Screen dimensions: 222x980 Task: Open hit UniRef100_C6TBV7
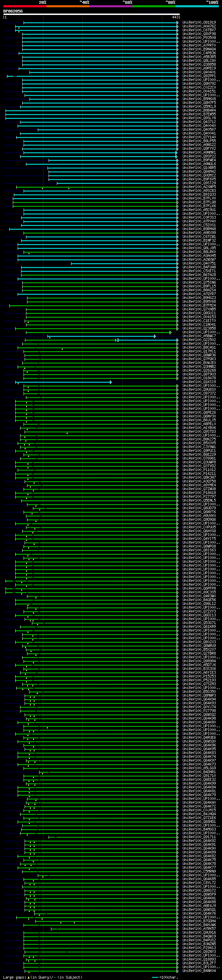click(x=199, y=30)
